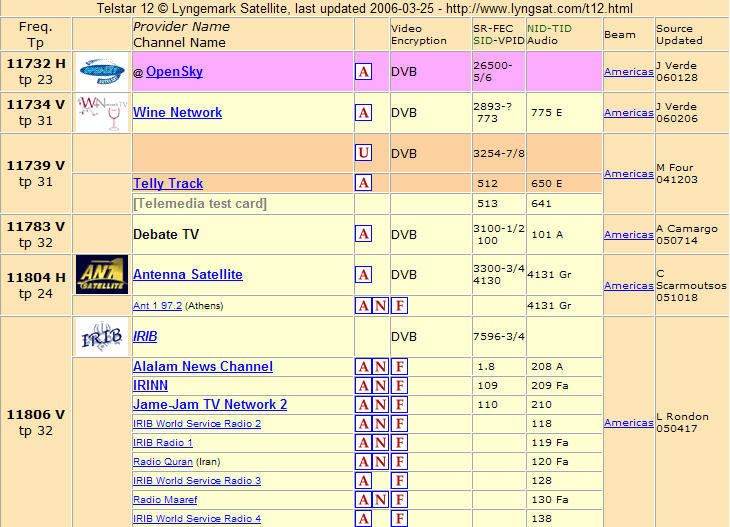Click the A icon in OpenSky row

(364, 72)
